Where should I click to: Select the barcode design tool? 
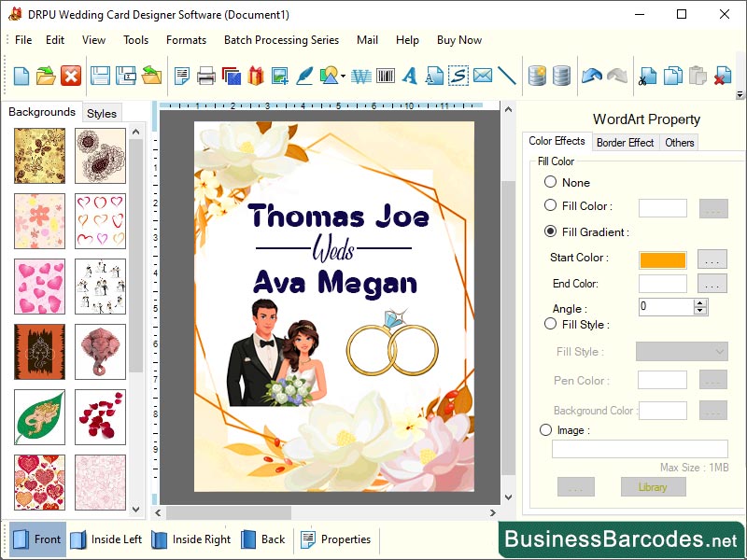pyautogui.click(x=385, y=75)
